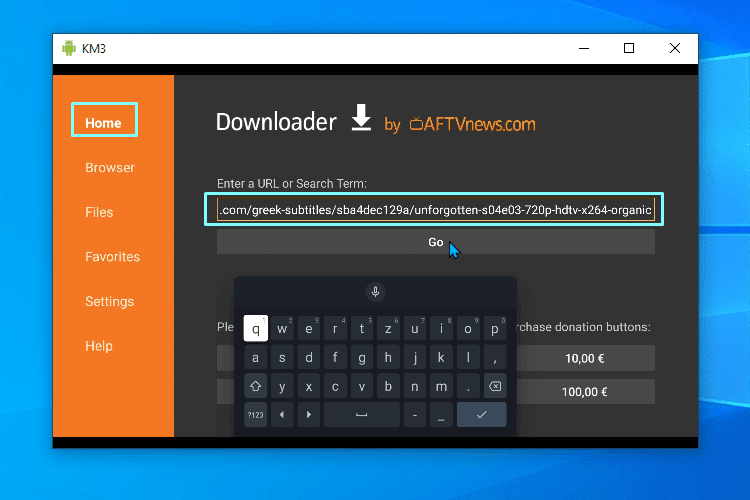
Task: Minimize the KM3 window
Action: tap(584, 48)
